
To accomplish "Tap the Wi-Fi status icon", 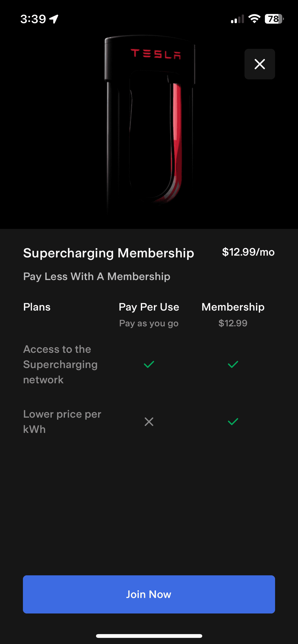I will pyautogui.click(x=254, y=19).
